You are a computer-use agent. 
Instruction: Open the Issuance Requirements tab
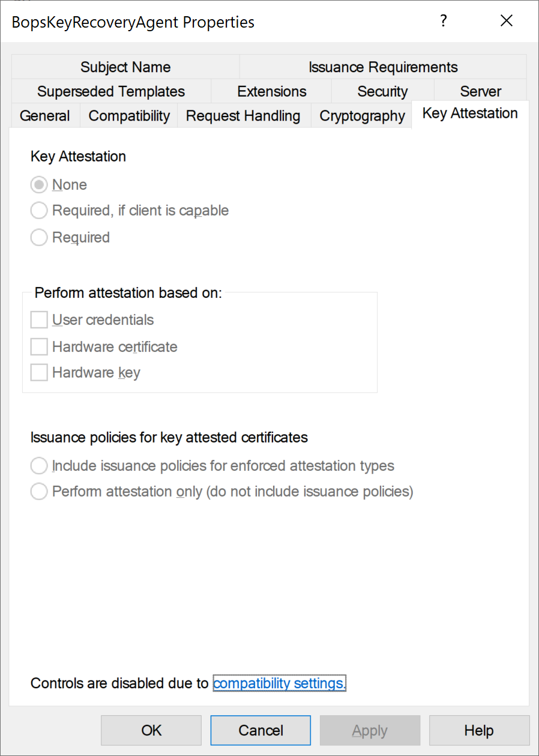383,67
